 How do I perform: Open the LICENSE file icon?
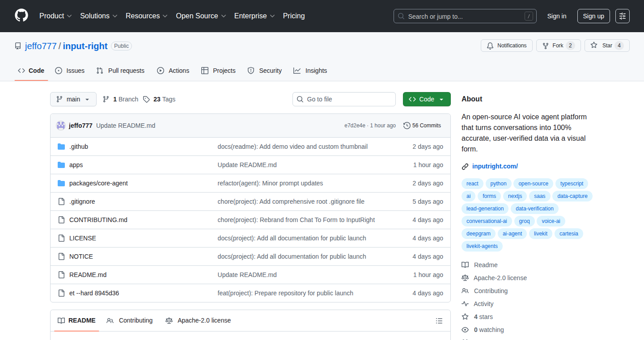61,238
